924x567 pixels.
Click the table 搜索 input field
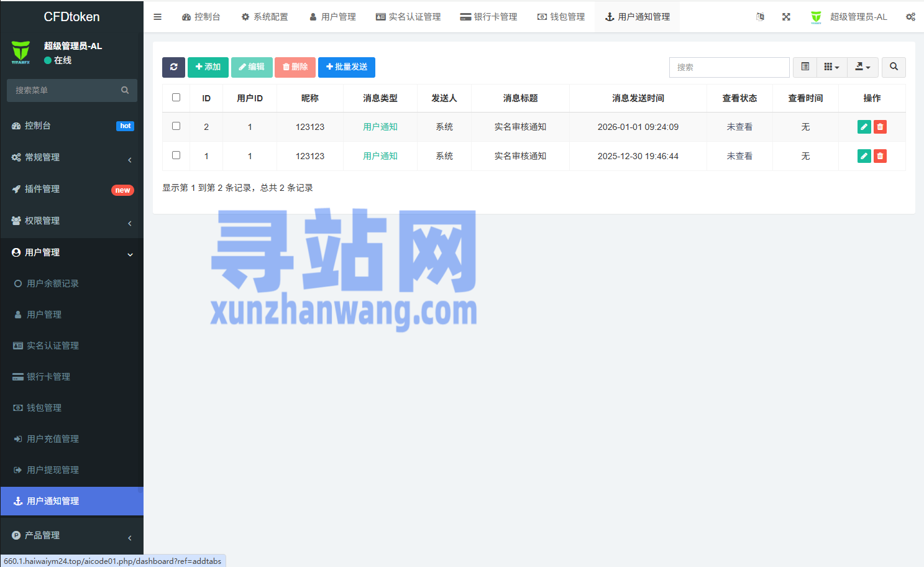(x=729, y=67)
